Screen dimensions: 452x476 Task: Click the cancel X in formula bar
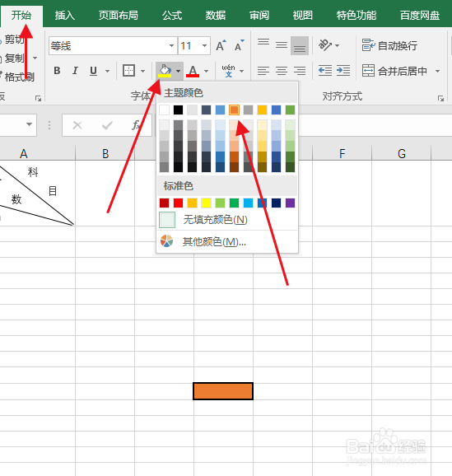(77, 125)
